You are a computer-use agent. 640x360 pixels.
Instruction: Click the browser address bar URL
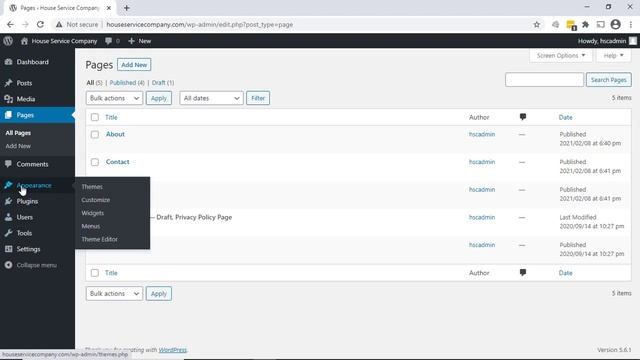pyautogui.click(x=200, y=24)
